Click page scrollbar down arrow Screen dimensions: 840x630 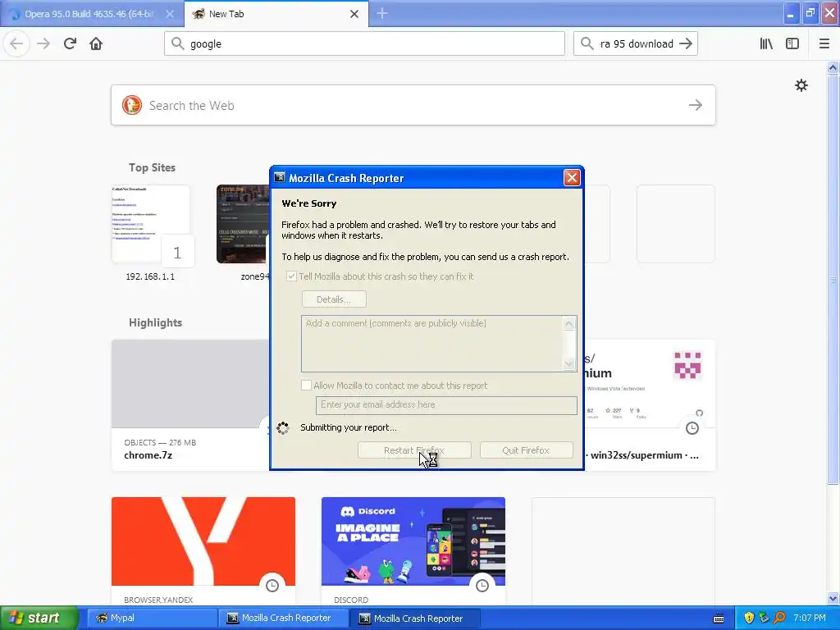[x=833, y=598]
